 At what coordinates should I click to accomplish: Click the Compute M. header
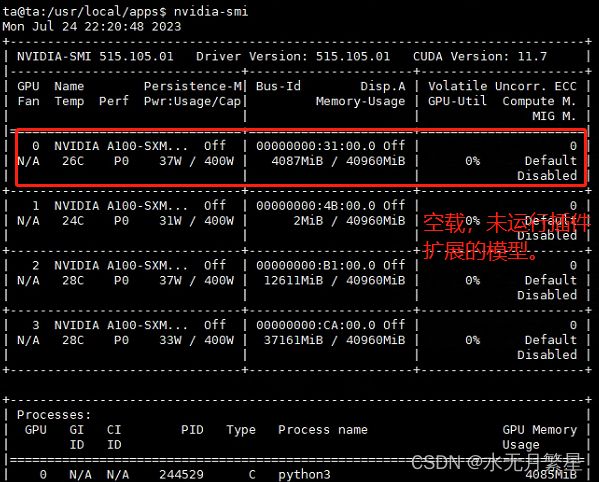[539, 101]
